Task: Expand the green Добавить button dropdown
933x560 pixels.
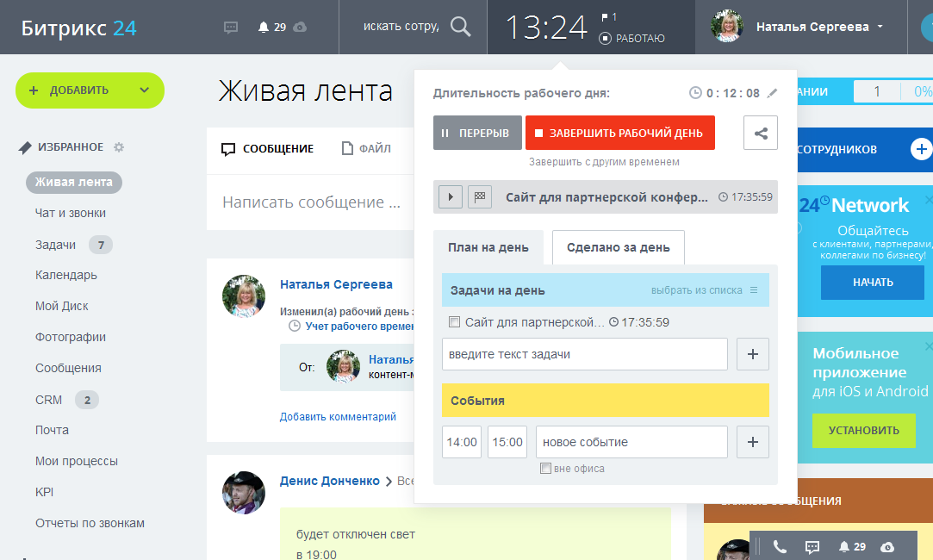Action: (144, 90)
